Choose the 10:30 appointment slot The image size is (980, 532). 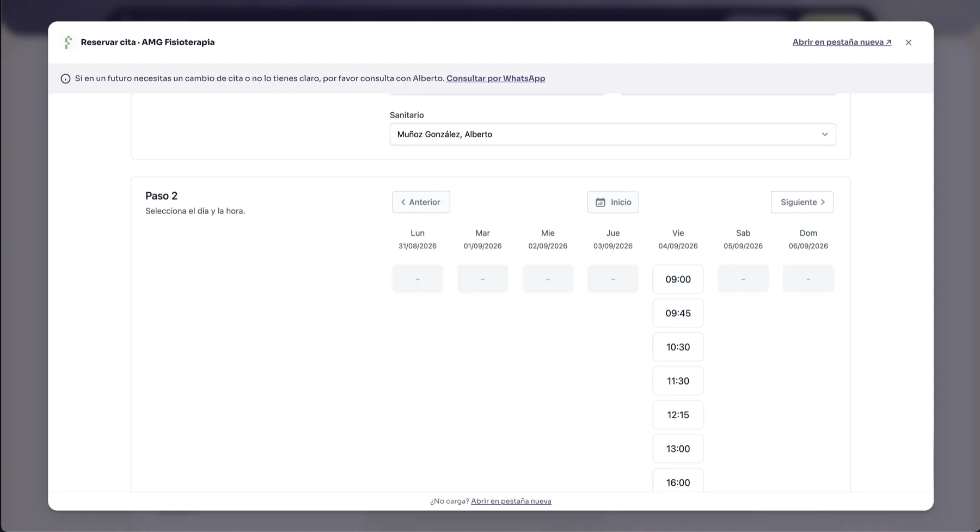click(678, 347)
